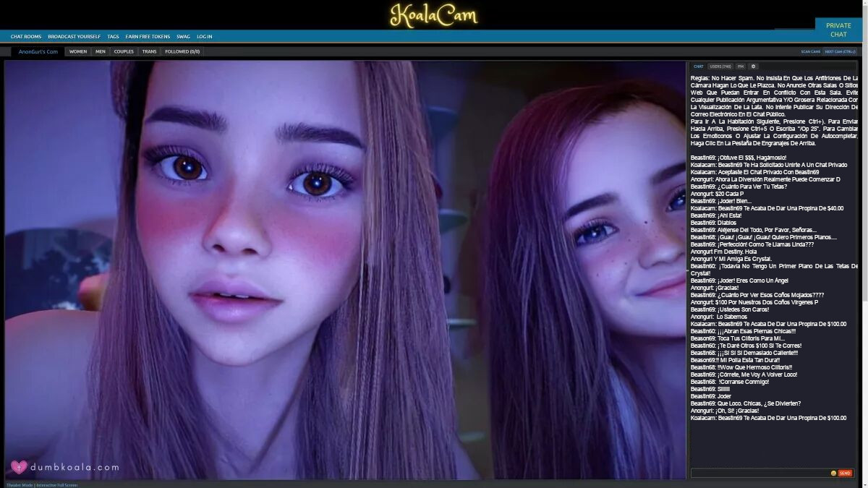Open the Swag menu item

[x=183, y=36]
